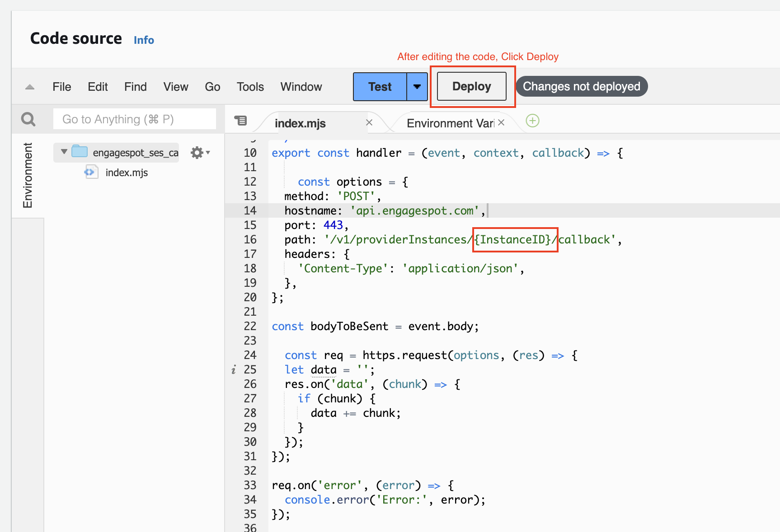Open the File menu

[x=62, y=87]
